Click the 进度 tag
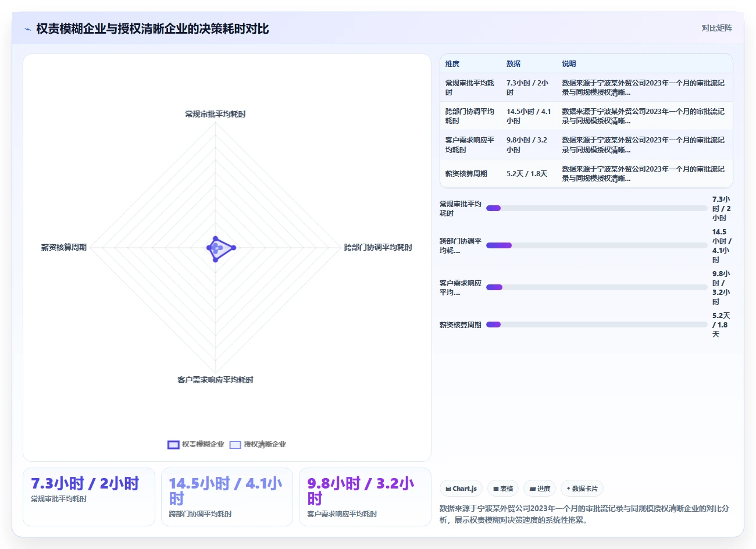 [540, 489]
